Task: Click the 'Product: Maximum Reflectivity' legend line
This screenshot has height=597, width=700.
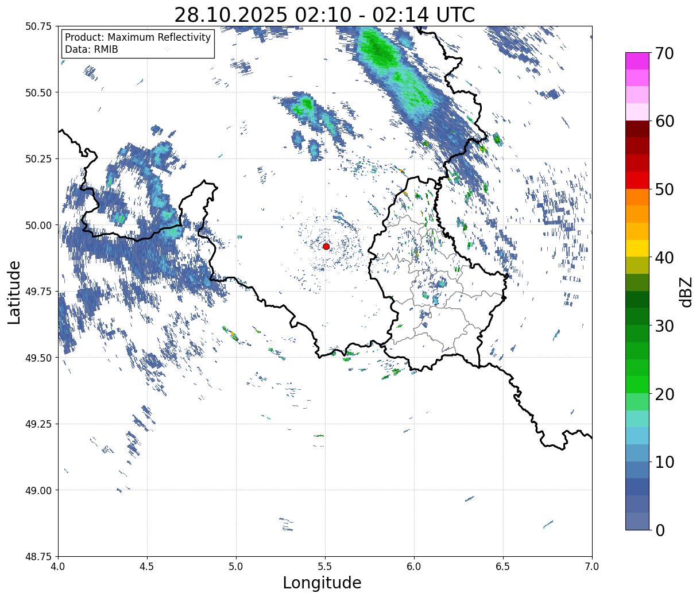Action: point(138,38)
